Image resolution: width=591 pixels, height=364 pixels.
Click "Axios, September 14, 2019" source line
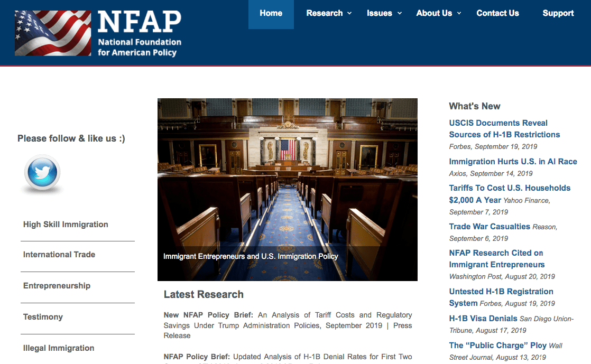[491, 173]
